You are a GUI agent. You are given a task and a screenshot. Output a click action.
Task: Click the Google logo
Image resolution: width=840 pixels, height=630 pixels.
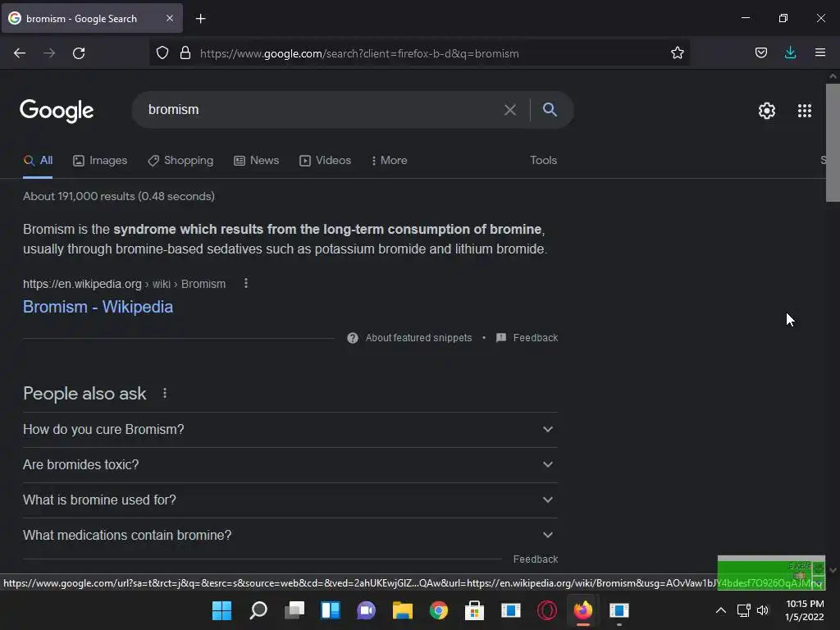pos(57,111)
